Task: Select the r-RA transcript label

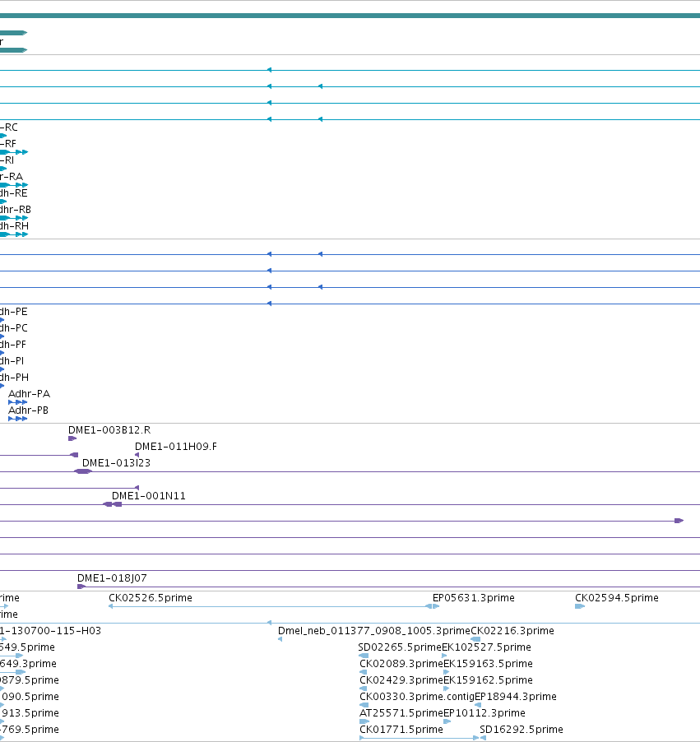Action: [x=12, y=177]
